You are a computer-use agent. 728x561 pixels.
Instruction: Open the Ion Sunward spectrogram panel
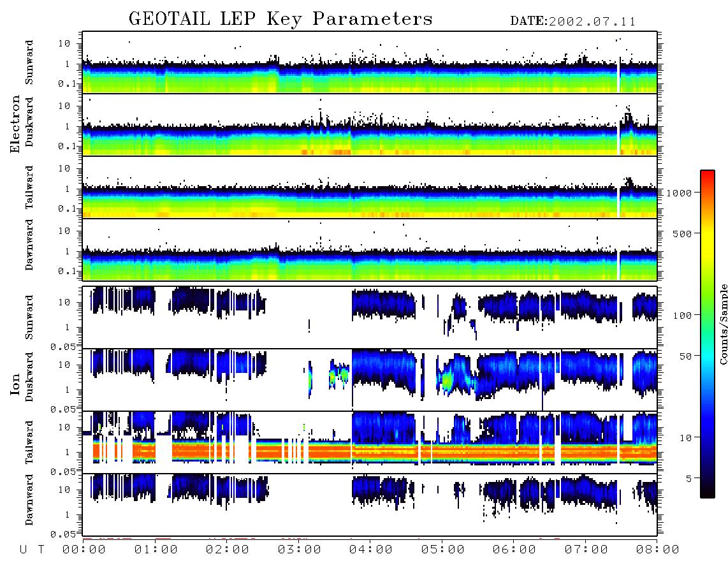(370, 317)
